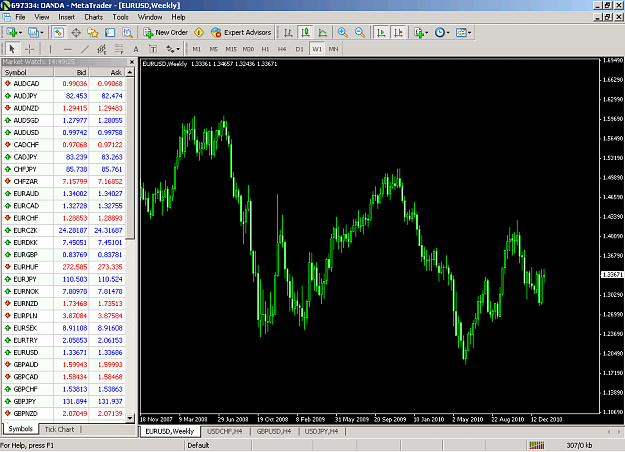Switch to the GBPUSD,H4 chart tab
Viewport: 625px width, 452px height.
point(274,431)
